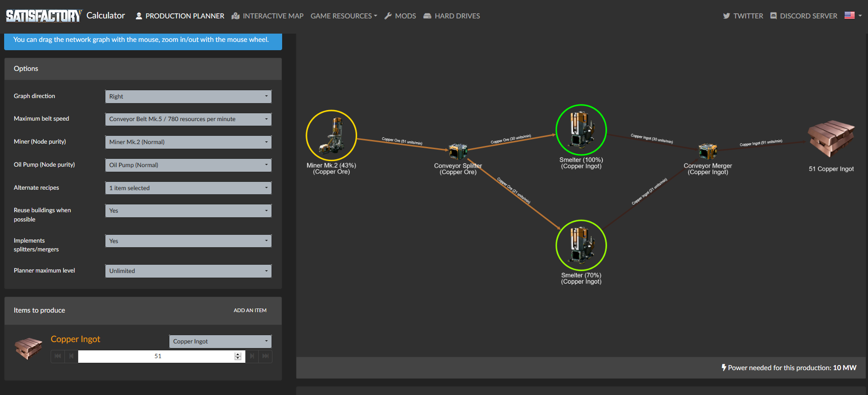The height and width of the screenshot is (395, 868).
Task: Open the Hard Drives page
Action: tap(451, 16)
